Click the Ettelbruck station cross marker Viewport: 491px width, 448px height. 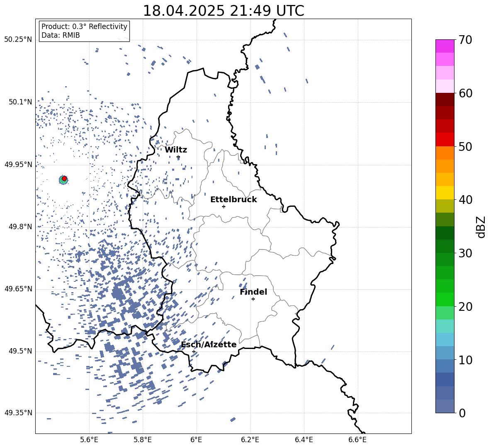coord(224,206)
